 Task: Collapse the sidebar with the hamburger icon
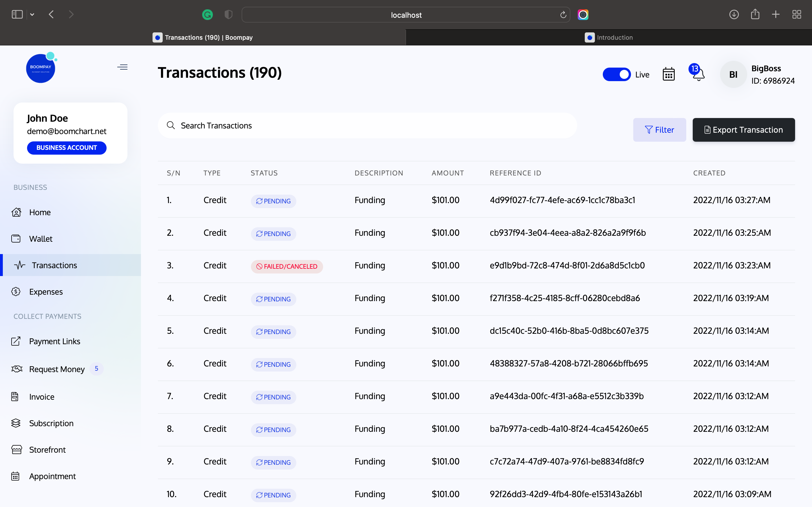click(122, 67)
